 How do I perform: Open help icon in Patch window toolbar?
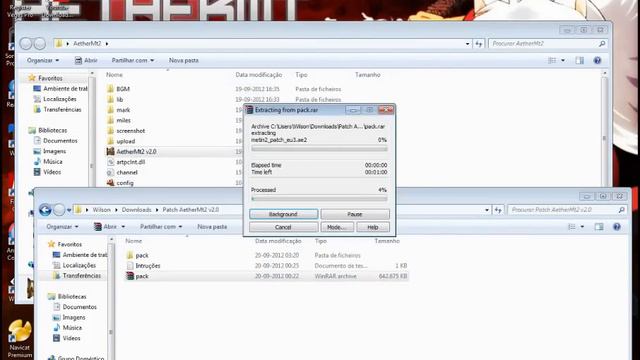point(617,227)
